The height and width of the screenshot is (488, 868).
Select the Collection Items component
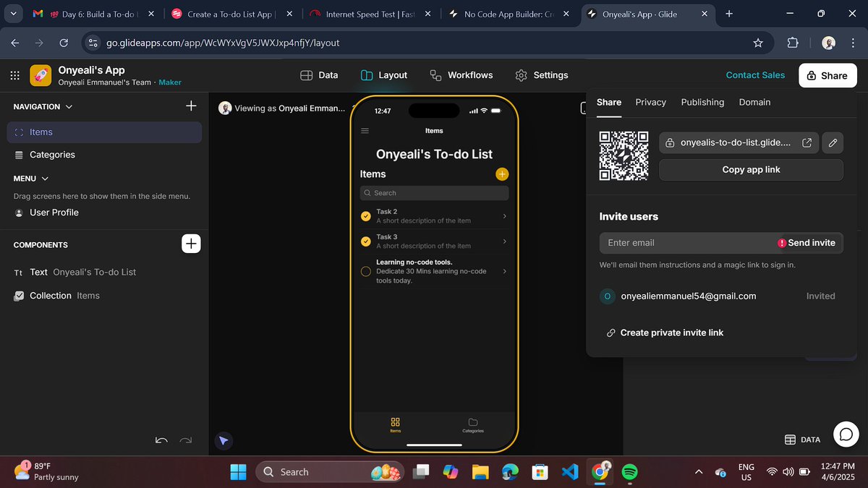click(104, 296)
